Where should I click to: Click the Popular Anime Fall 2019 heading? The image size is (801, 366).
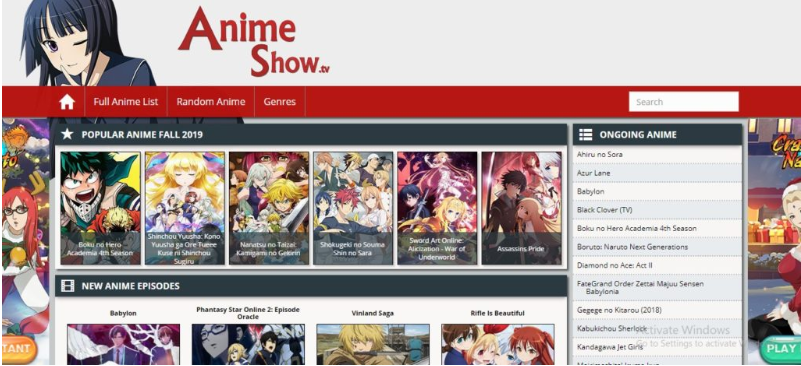pyautogui.click(x=142, y=134)
